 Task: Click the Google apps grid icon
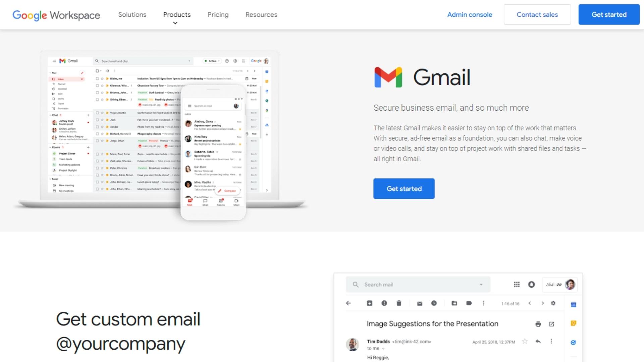(x=517, y=284)
